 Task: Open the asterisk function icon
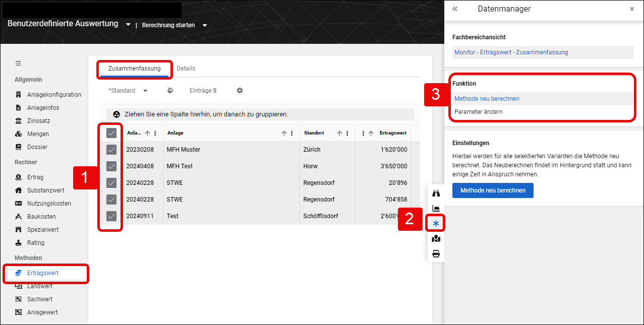[436, 223]
